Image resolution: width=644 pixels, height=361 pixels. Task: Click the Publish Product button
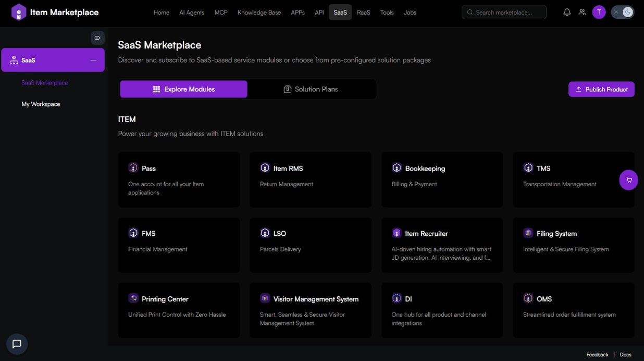tap(601, 89)
